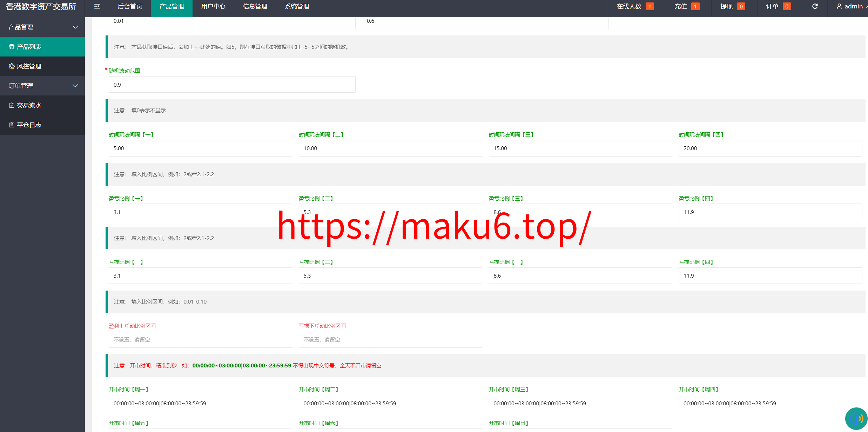
Task: Collapse the 产品管理 sidebar group
Action: 42,27
